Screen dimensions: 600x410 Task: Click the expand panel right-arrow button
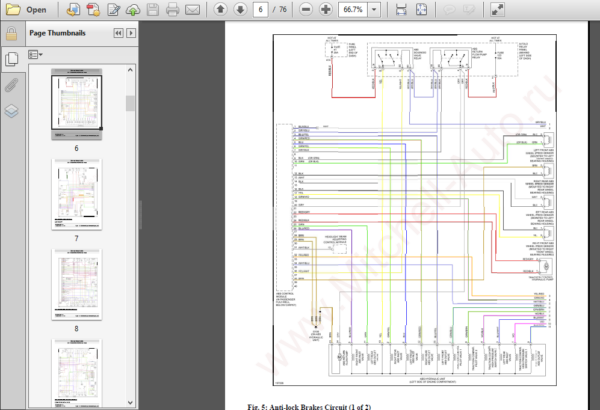click(131, 33)
